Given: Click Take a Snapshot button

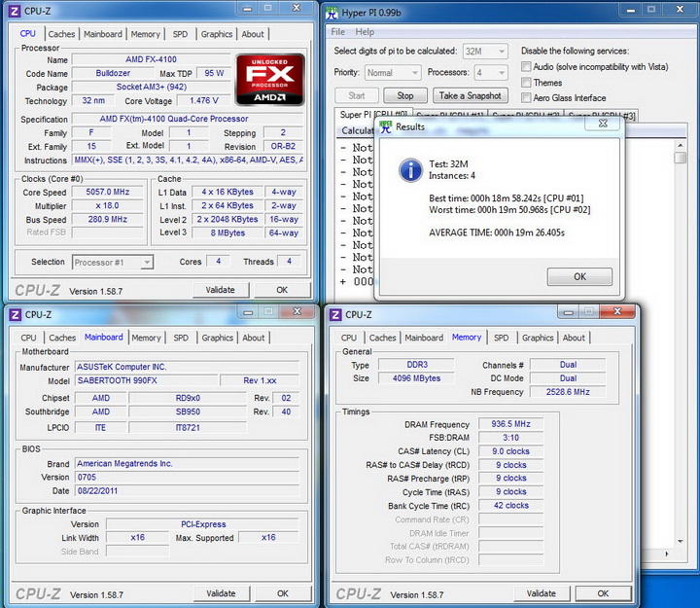Looking at the screenshot, I should click(471, 95).
